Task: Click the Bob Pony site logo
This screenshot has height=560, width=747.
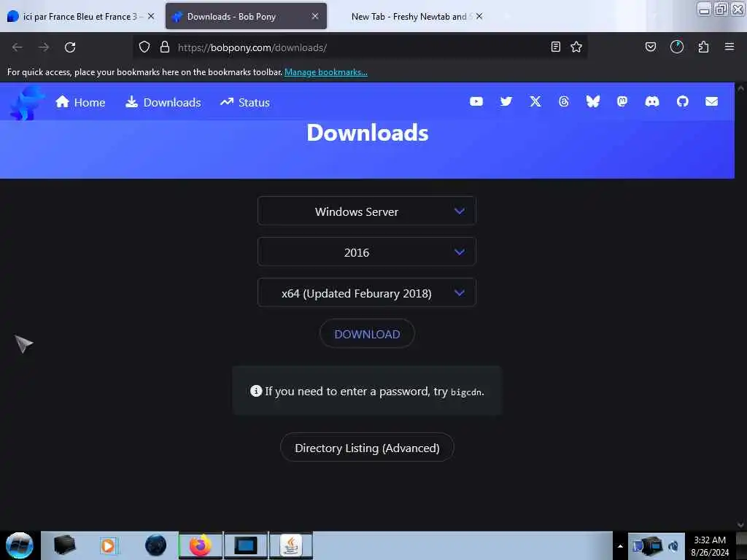Action: [27, 102]
